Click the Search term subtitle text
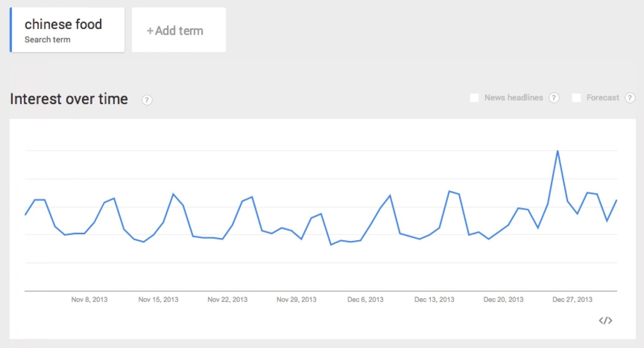This screenshot has height=348, width=644. click(x=47, y=40)
